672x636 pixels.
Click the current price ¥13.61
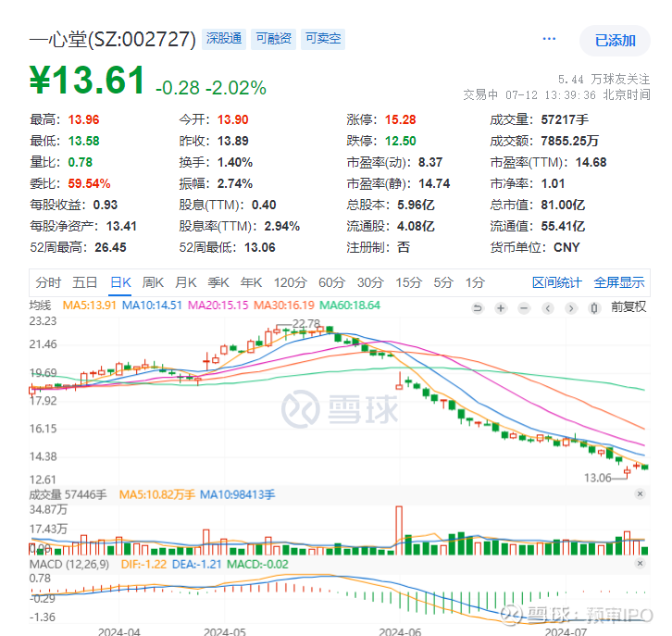pyautogui.click(x=87, y=81)
